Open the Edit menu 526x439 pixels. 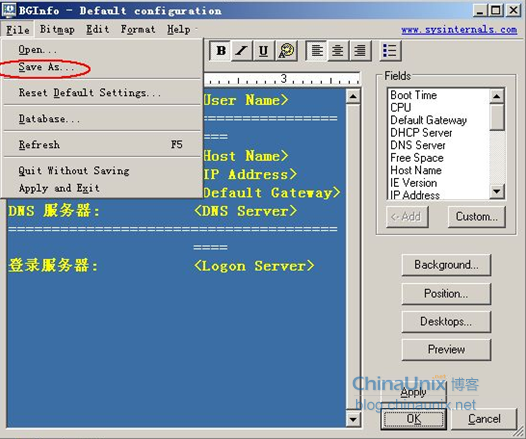(98, 30)
